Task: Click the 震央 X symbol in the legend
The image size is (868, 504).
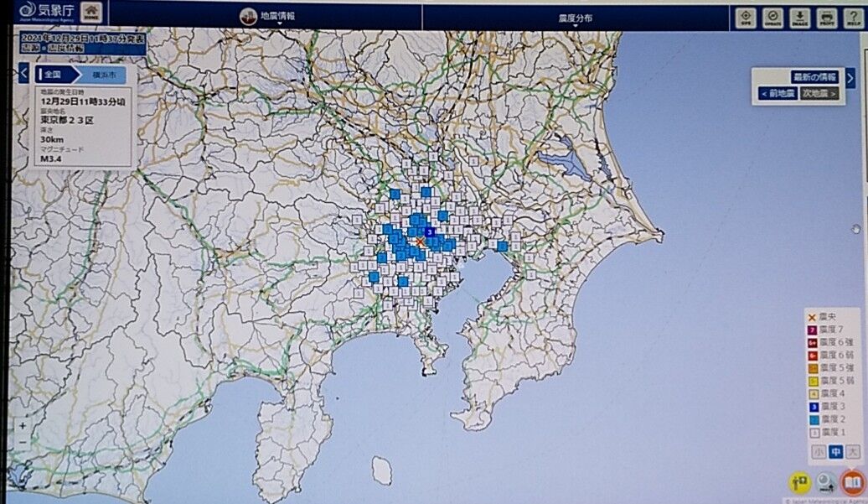Action: click(x=812, y=317)
